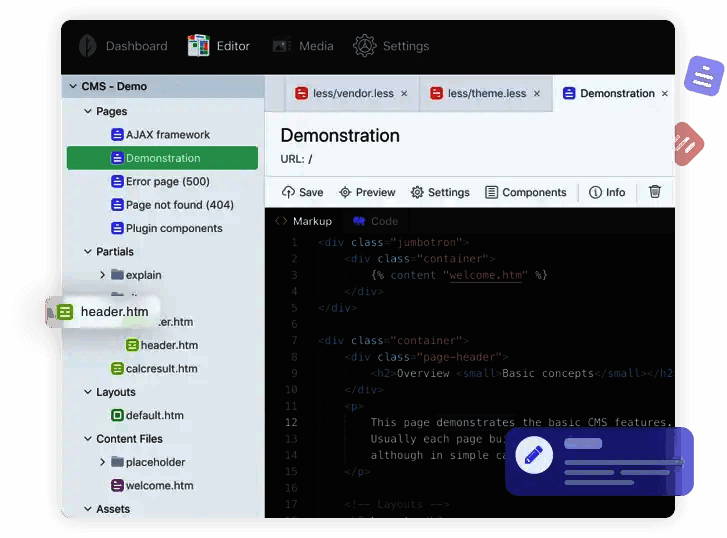Switch to the less/theme.less tab

pos(485,94)
